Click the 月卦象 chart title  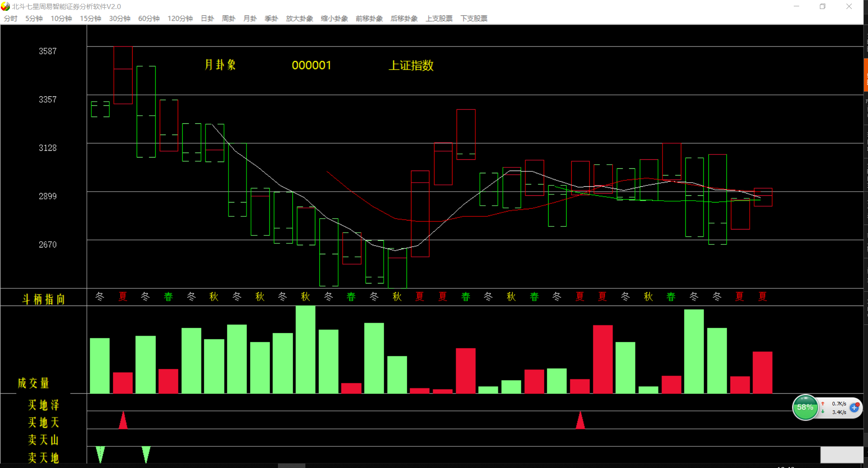pos(220,65)
